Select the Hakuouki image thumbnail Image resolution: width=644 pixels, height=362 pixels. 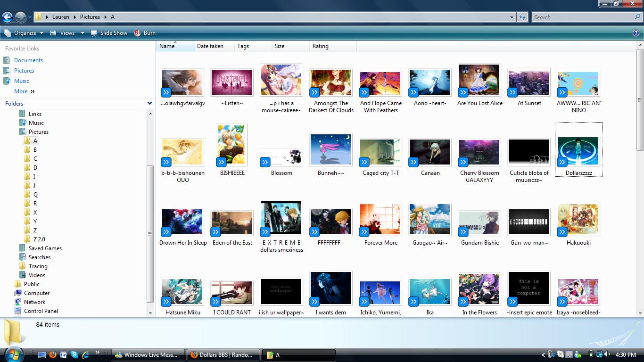[578, 220]
